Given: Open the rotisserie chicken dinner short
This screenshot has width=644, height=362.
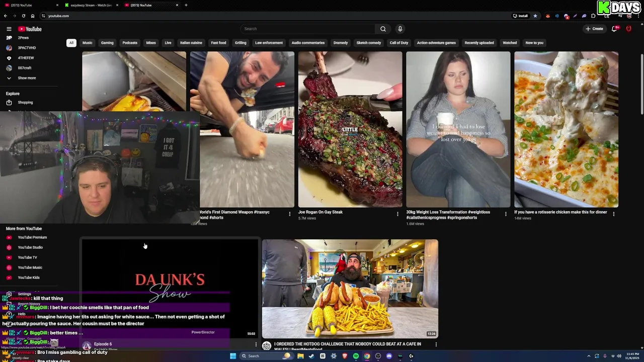Looking at the screenshot, I should [566, 129].
